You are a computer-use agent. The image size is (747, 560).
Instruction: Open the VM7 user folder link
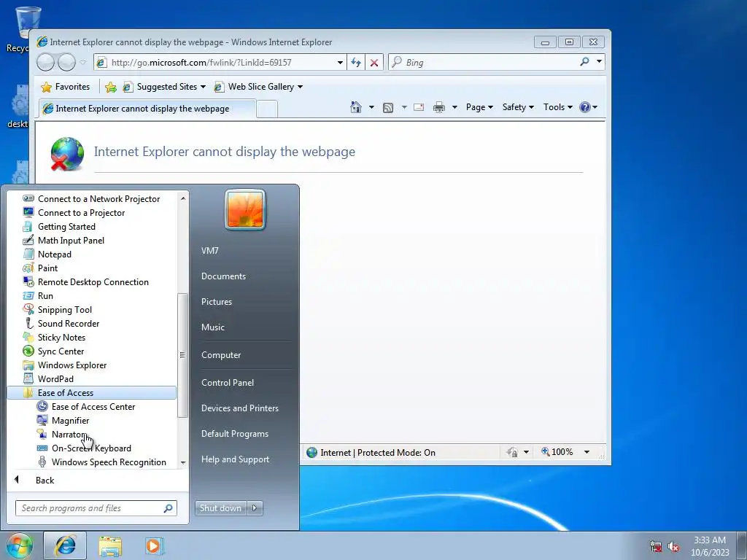click(x=209, y=251)
